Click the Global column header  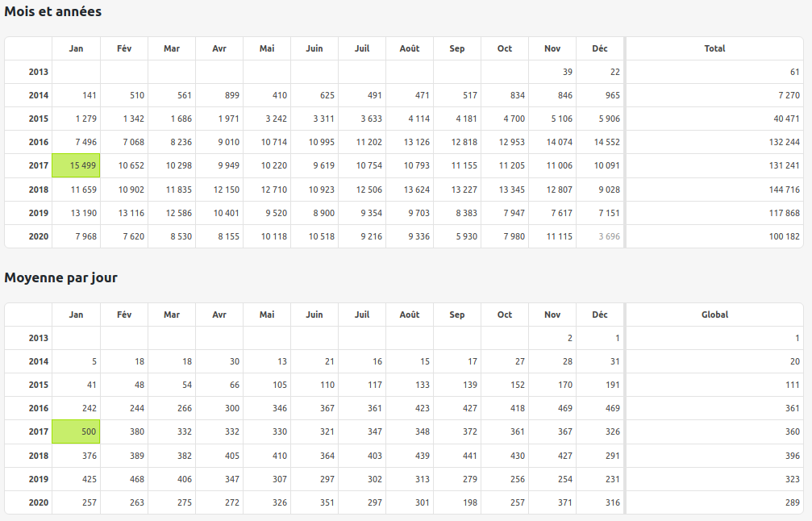(714, 315)
